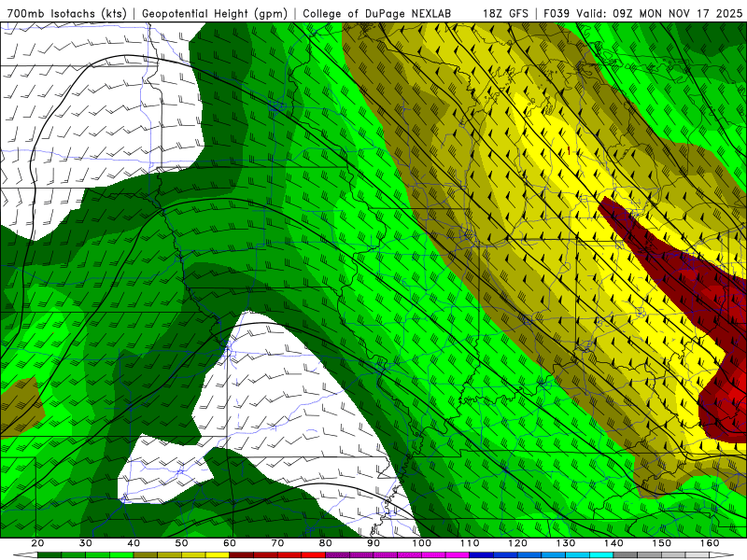Click the bright yellow swatch left of 60

(218, 555)
